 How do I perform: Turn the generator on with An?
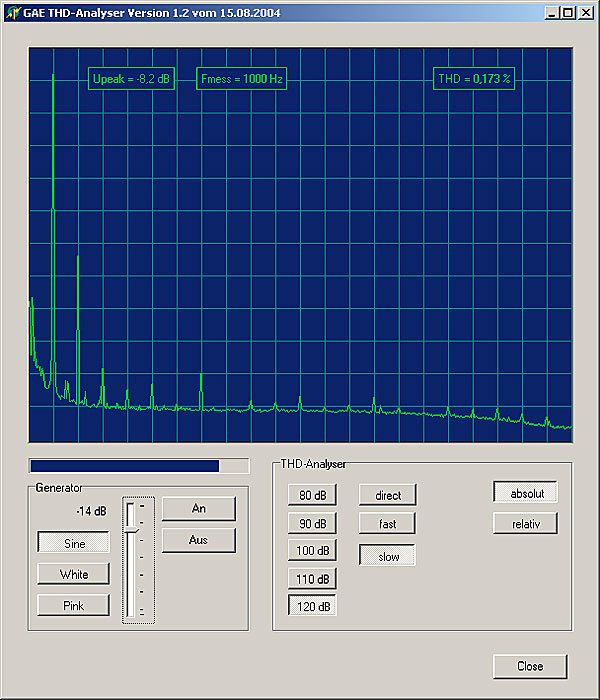point(198,509)
